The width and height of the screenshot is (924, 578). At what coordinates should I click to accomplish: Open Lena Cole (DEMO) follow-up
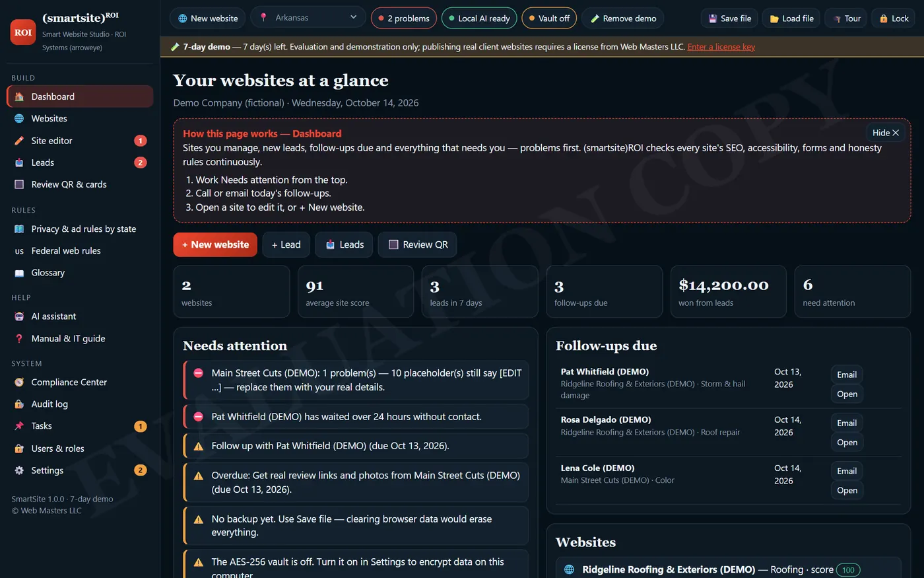point(847,490)
